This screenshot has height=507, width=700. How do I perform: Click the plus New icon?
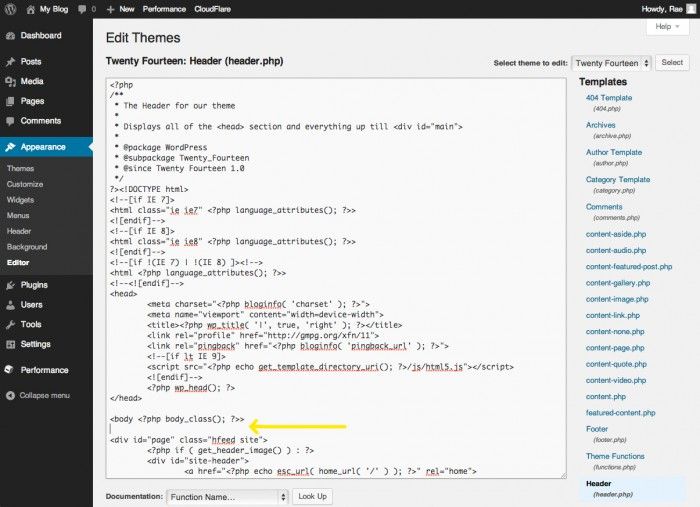pyautogui.click(x=111, y=9)
